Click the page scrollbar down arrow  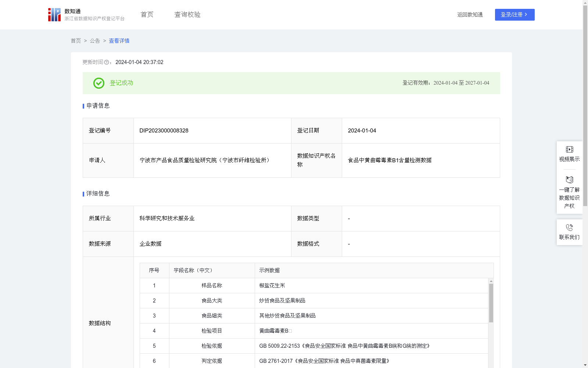click(x=585, y=365)
